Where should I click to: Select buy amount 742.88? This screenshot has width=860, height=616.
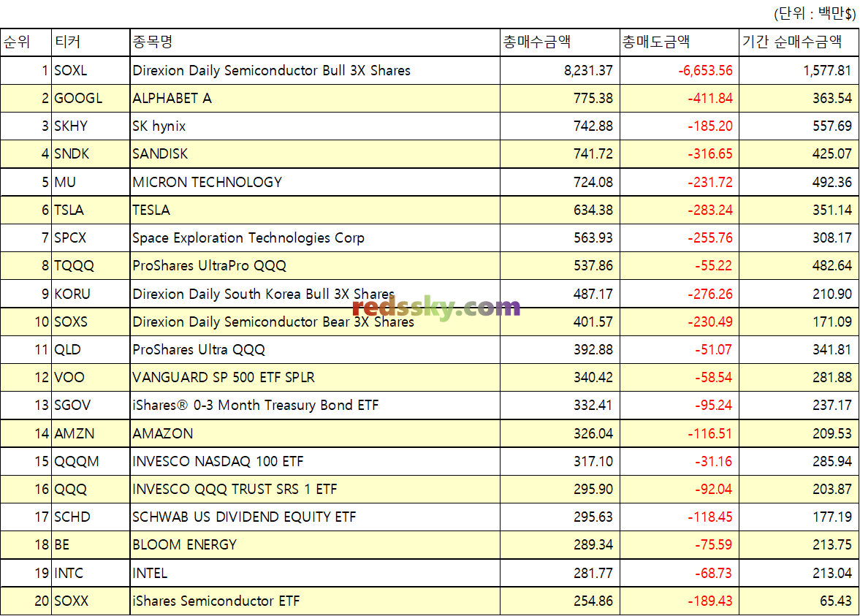pyautogui.click(x=593, y=126)
